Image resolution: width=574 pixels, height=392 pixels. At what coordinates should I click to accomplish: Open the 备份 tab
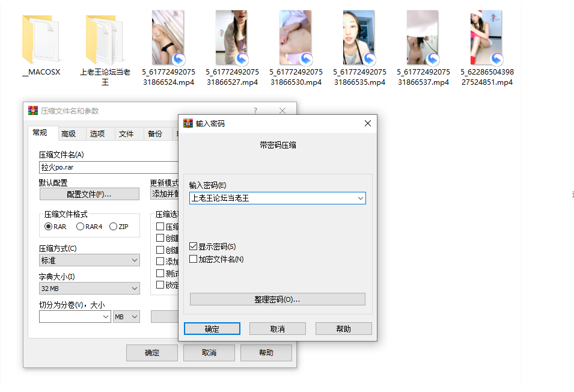pyautogui.click(x=155, y=134)
